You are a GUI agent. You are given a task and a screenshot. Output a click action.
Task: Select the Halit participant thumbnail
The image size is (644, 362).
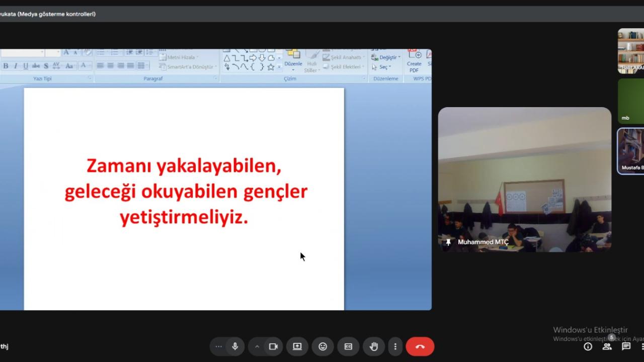(x=631, y=51)
